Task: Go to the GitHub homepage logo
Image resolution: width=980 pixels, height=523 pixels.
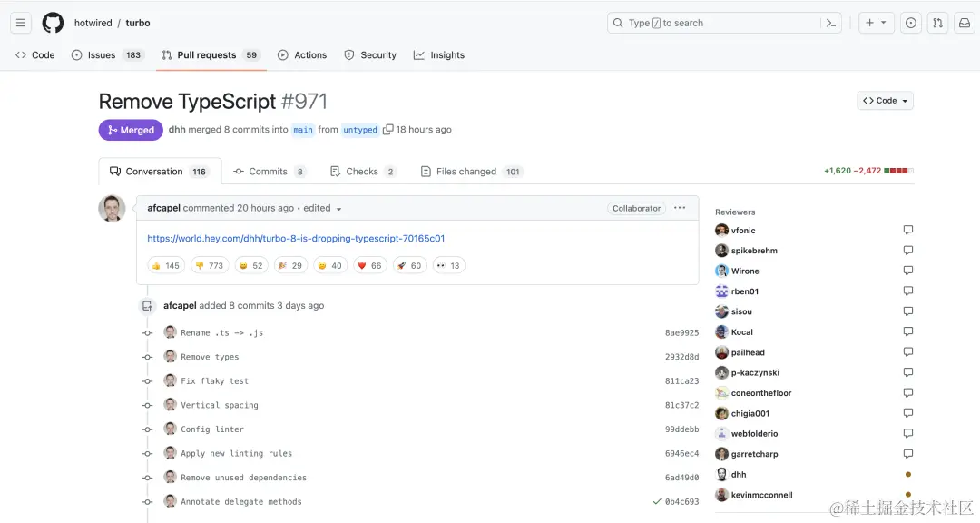Action: tap(54, 23)
